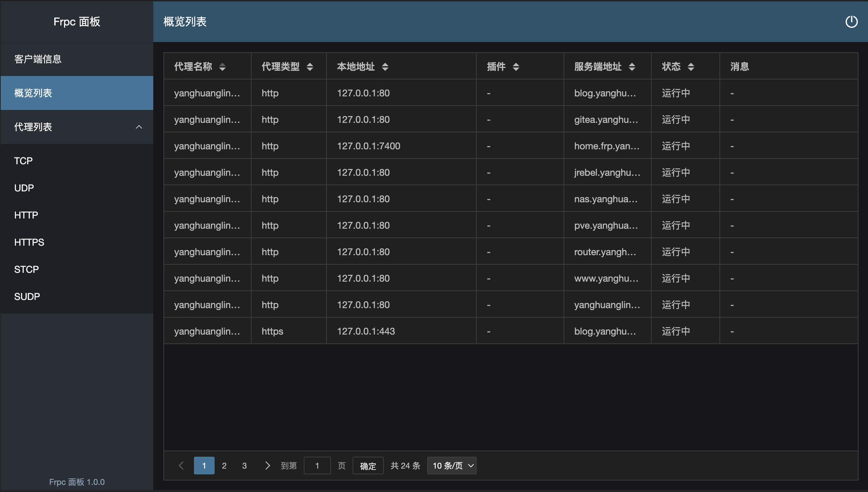
Task: Click the previous page arrow in pagination
Action: point(181,465)
